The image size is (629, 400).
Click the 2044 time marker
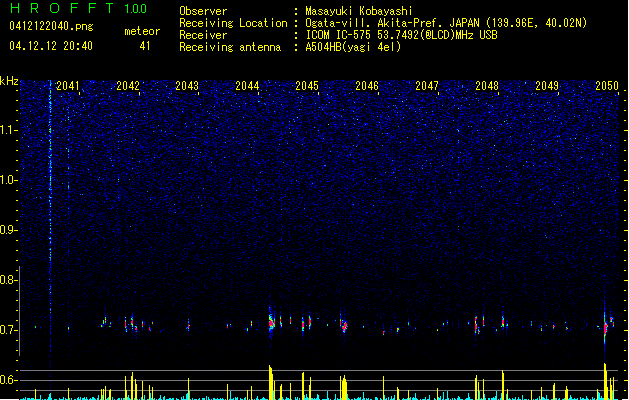pyautogui.click(x=247, y=86)
